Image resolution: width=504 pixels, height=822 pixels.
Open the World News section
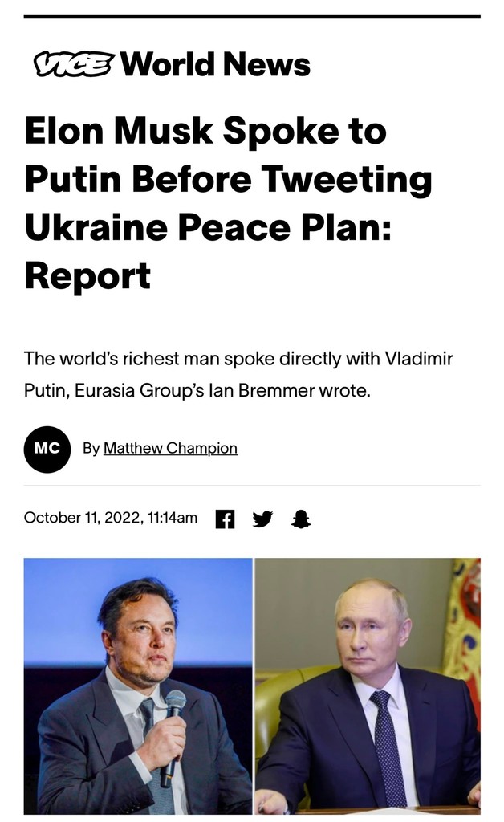(215, 64)
